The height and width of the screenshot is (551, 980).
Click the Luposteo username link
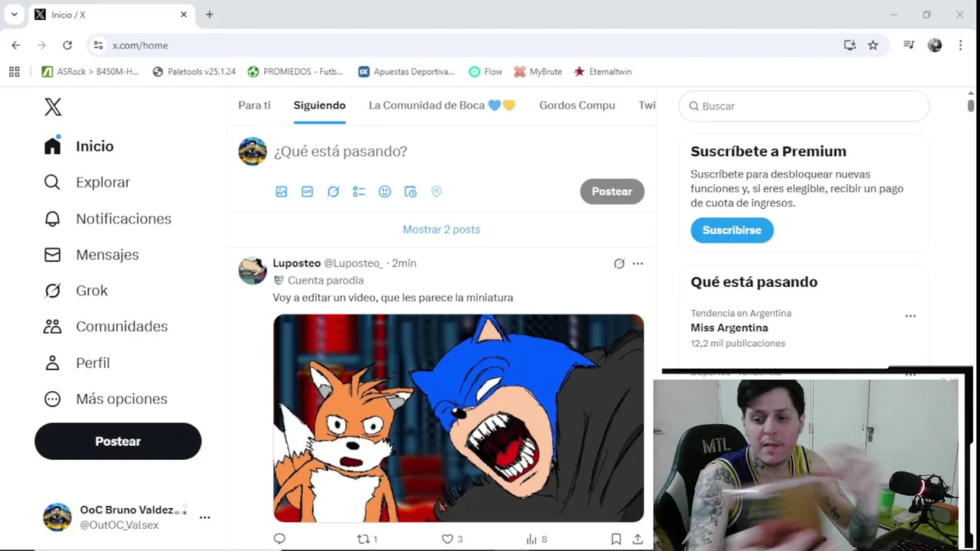point(296,263)
